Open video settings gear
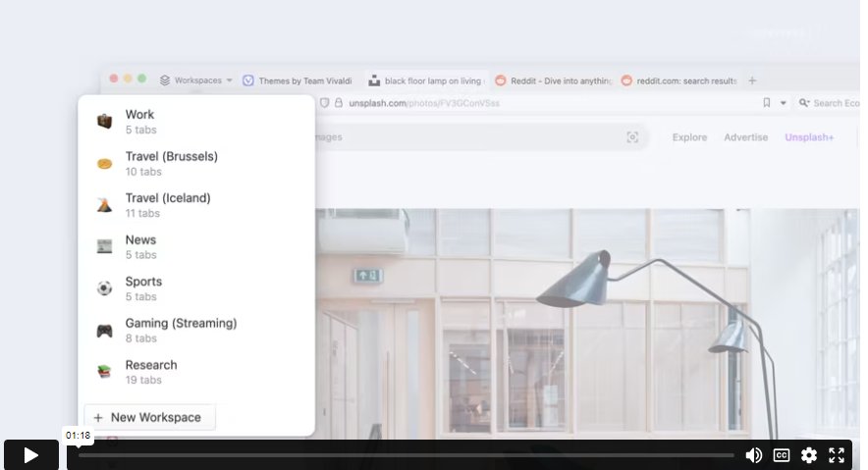868x470 pixels. 809,455
